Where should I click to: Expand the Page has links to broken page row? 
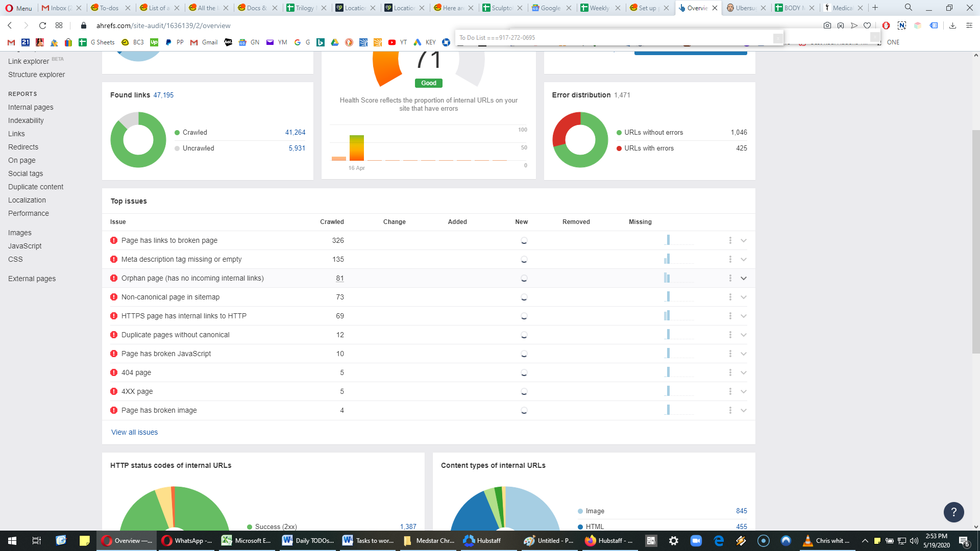[744, 240]
